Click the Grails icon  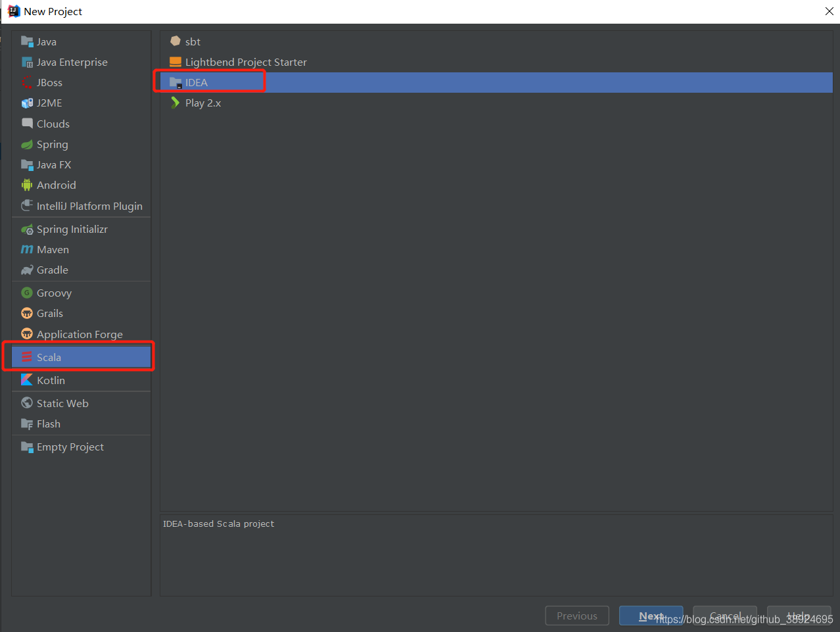(x=27, y=313)
